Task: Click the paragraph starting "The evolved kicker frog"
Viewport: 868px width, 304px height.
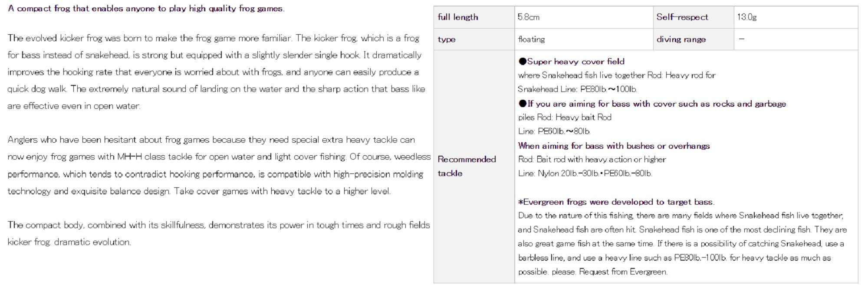Action: [x=216, y=72]
